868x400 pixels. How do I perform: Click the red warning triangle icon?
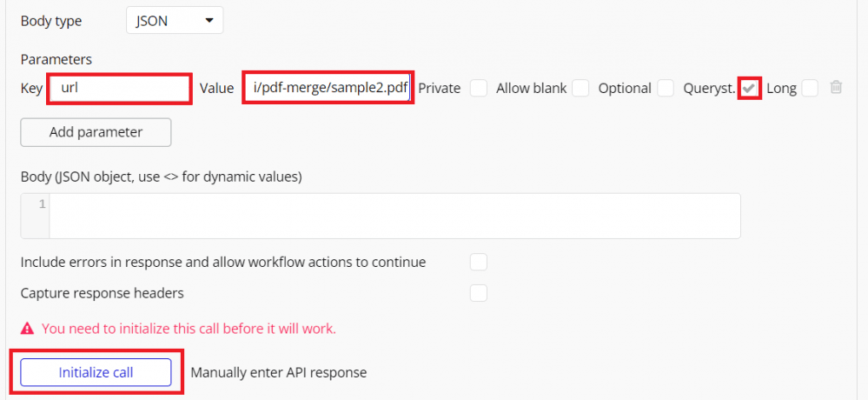click(28, 329)
